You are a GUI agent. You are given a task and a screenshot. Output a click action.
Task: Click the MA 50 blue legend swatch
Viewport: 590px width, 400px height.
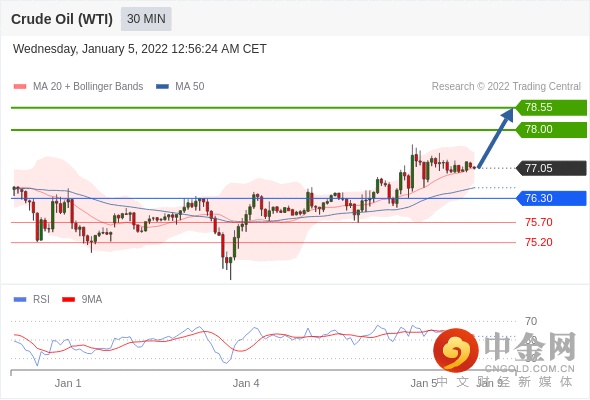tap(162, 87)
